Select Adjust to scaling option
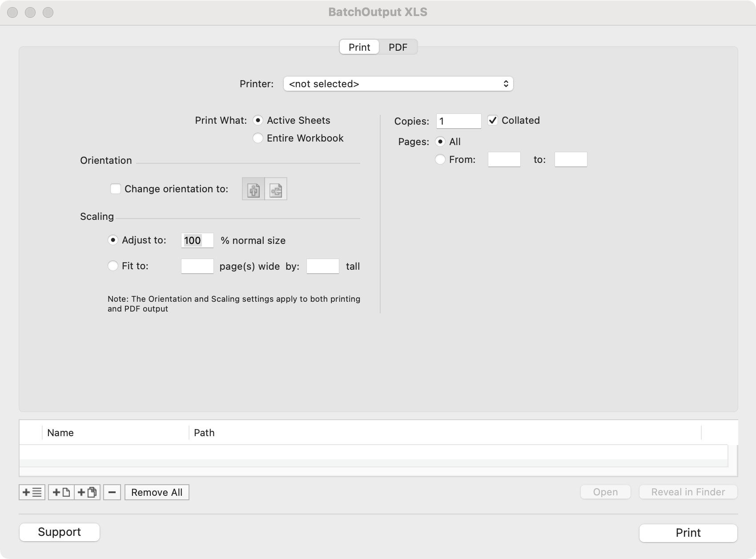This screenshot has width=756, height=559. [113, 240]
